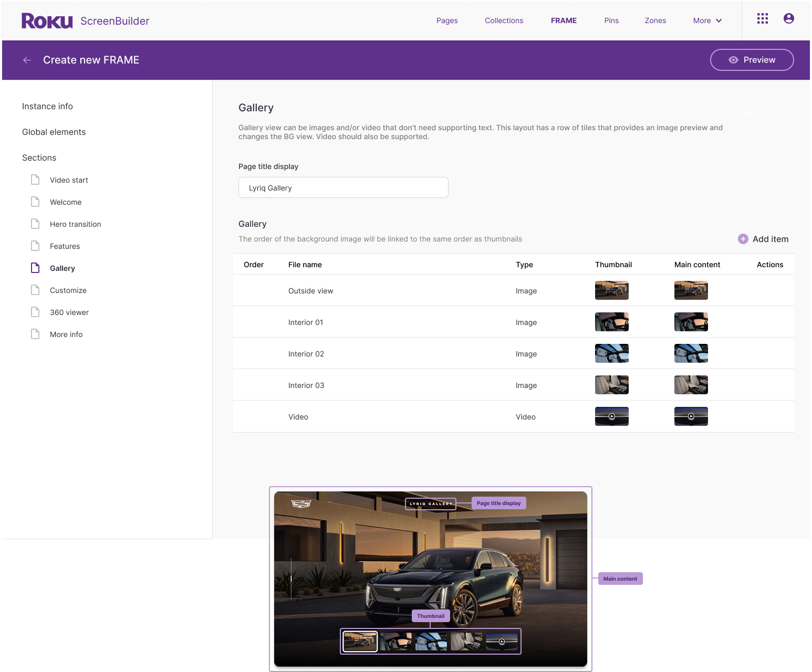Select Welcome section
This screenshot has height=672, width=812.
(x=66, y=202)
